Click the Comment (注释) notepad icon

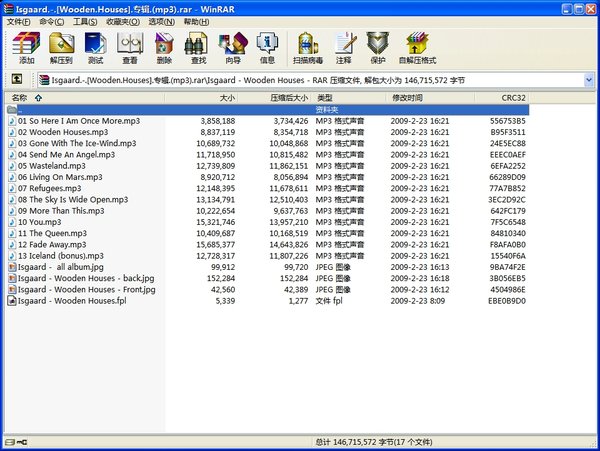[x=344, y=48]
